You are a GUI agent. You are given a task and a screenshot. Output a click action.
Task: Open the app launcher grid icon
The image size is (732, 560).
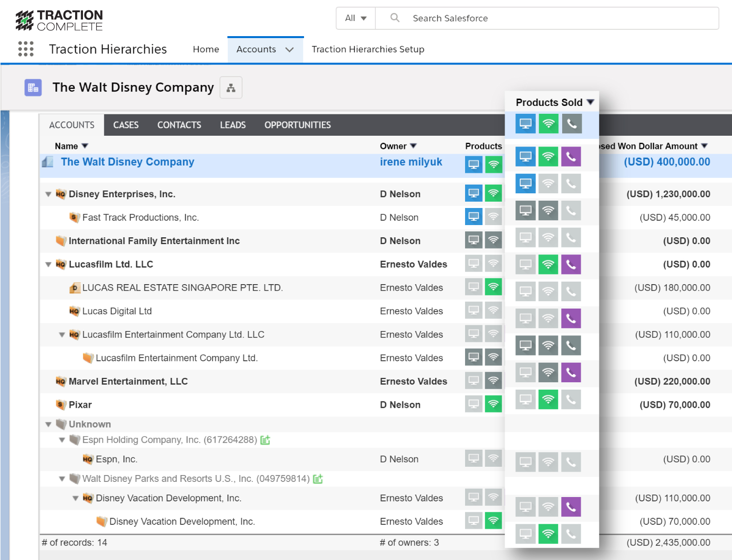(26, 49)
